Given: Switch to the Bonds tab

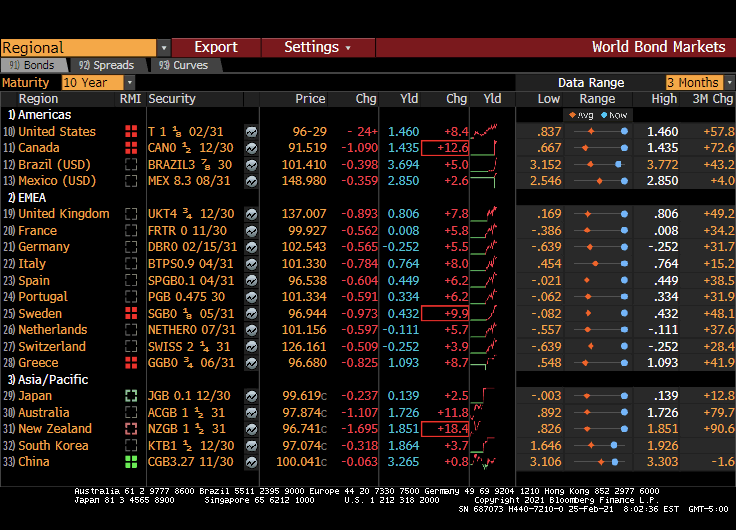Looking at the screenshot, I should (x=32, y=65).
